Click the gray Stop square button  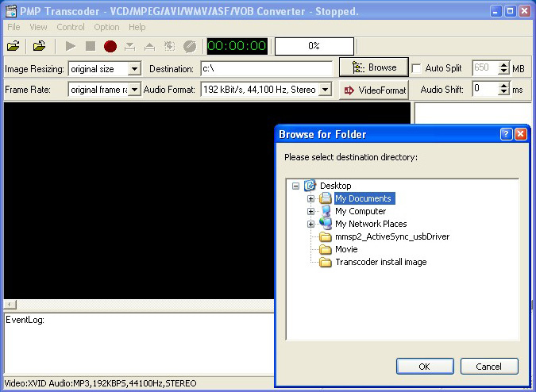(91, 46)
